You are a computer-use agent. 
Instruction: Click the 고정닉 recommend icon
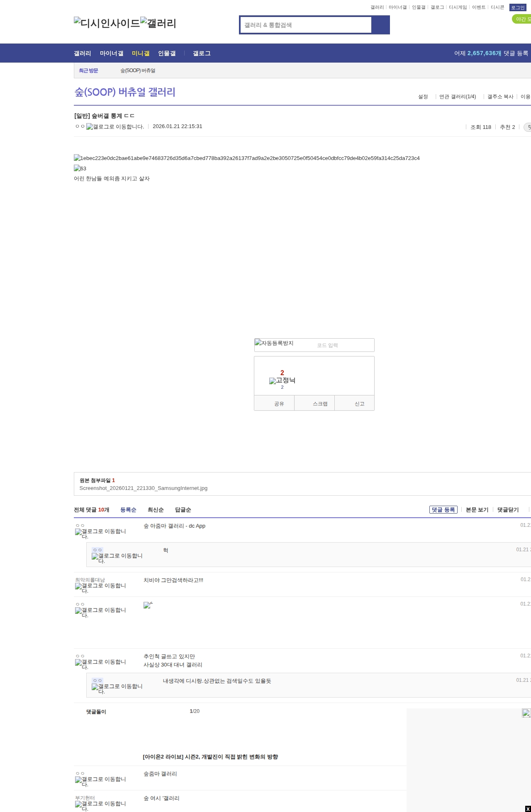coord(282,381)
